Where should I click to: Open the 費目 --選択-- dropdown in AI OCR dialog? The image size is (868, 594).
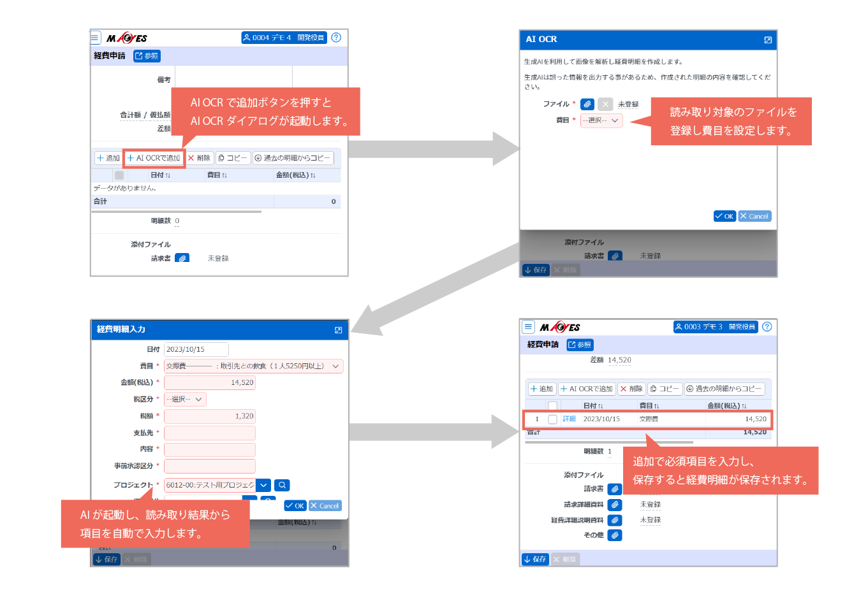(x=601, y=120)
